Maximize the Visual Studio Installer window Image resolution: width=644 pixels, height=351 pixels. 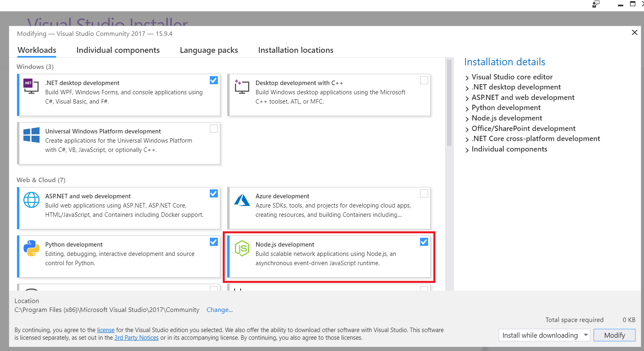point(632,4)
